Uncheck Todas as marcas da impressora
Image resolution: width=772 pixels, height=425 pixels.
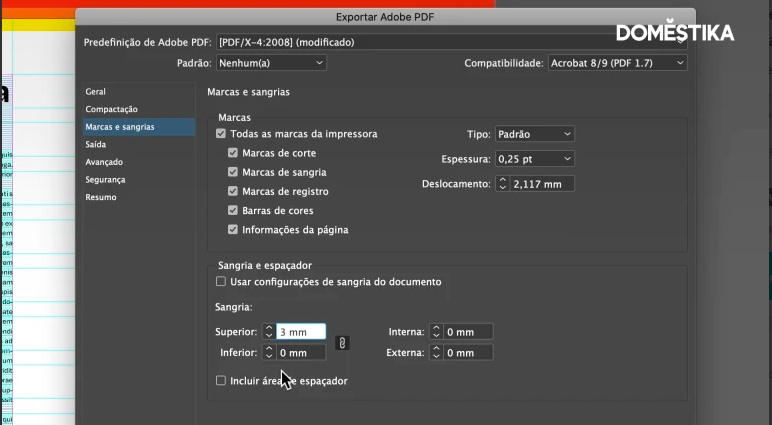(221, 134)
